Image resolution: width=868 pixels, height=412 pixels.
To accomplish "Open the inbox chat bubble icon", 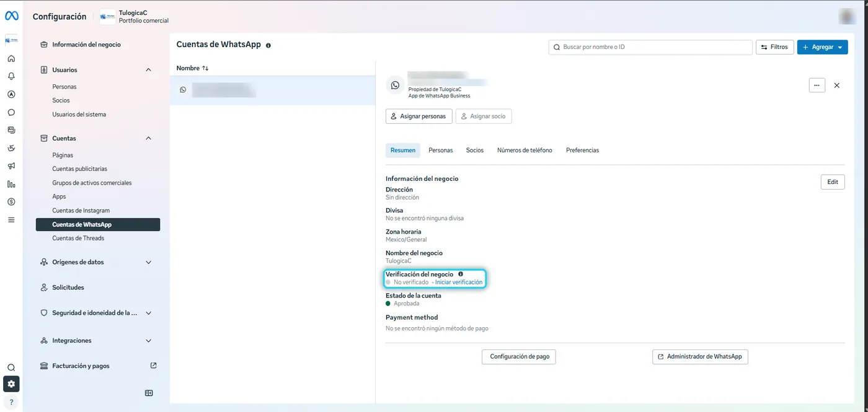I will point(11,113).
